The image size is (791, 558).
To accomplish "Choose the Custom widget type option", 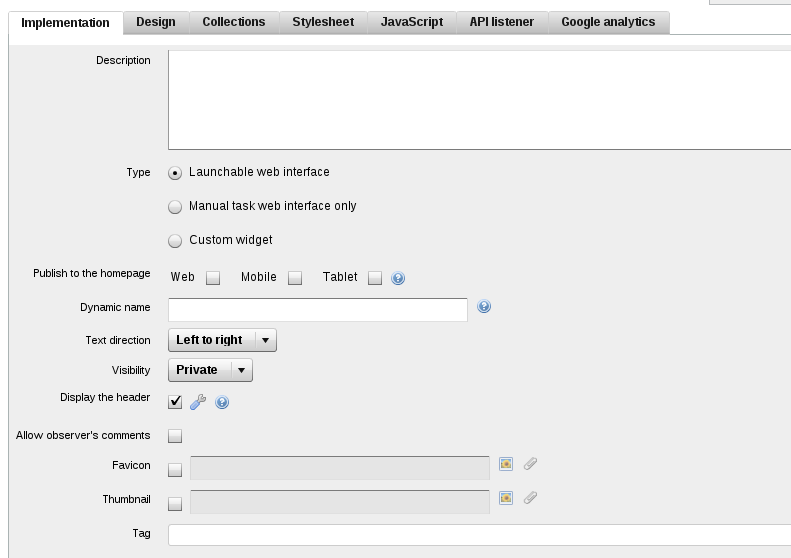I will tap(175, 241).
